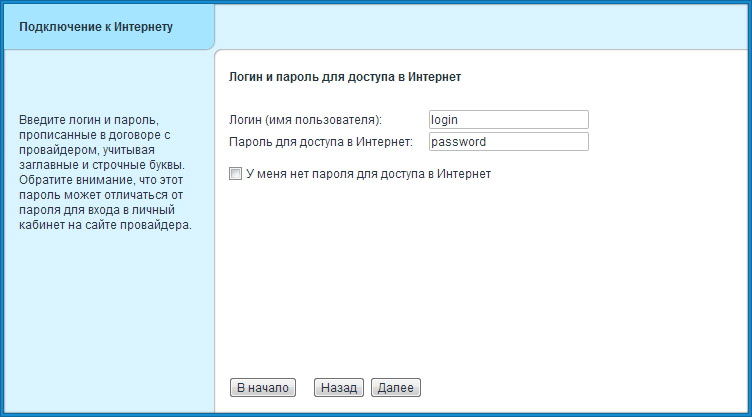752x417 pixels.
Task: Click the Пароль для доступа в Интернет: label
Action: point(320,142)
